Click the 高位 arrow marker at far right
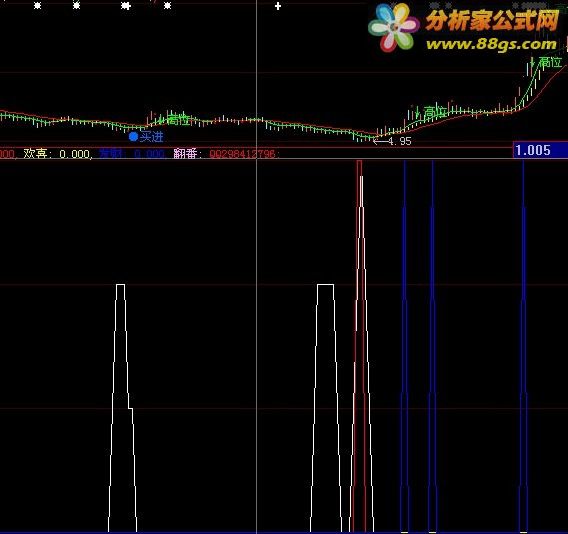This screenshot has height=534, width=568. click(546, 62)
